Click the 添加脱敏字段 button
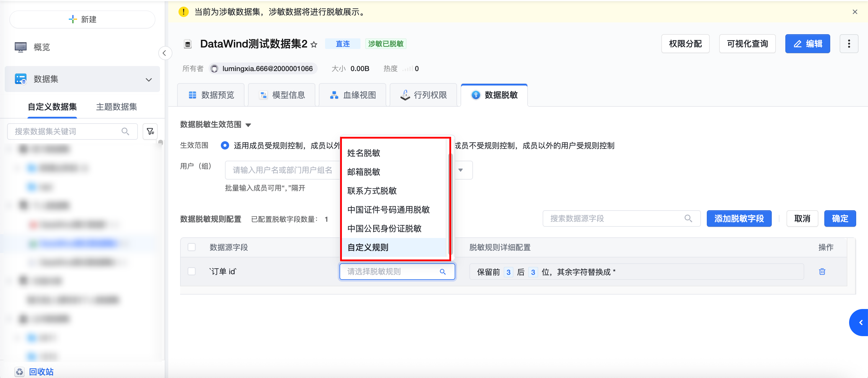The image size is (868, 378). [x=739, y=218]
